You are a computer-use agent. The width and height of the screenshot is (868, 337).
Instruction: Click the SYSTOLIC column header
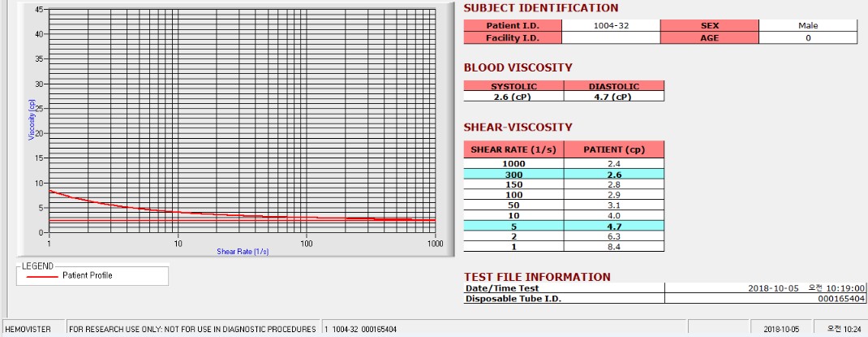coord(513,86)
